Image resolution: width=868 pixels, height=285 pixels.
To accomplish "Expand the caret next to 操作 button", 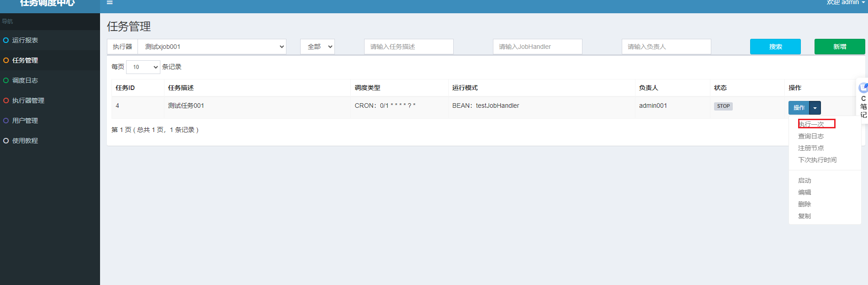I will [x=815, y=108].
